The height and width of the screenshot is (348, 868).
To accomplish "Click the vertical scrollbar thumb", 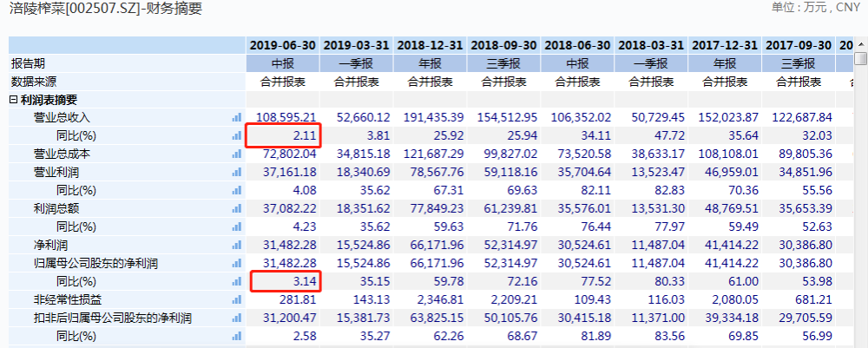I will (x=860, y=58).
